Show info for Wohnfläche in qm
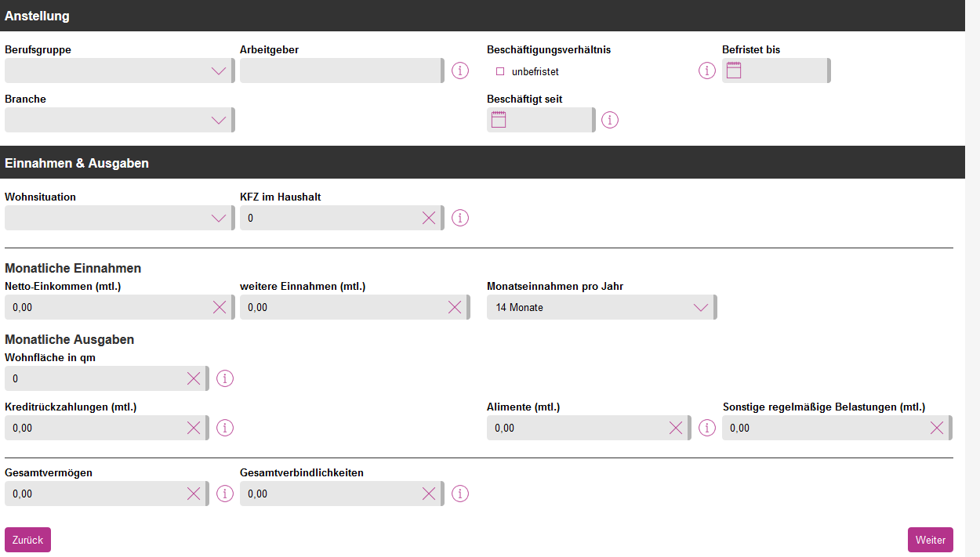This screenshot has height=557, width=980. tap(225, 378)
